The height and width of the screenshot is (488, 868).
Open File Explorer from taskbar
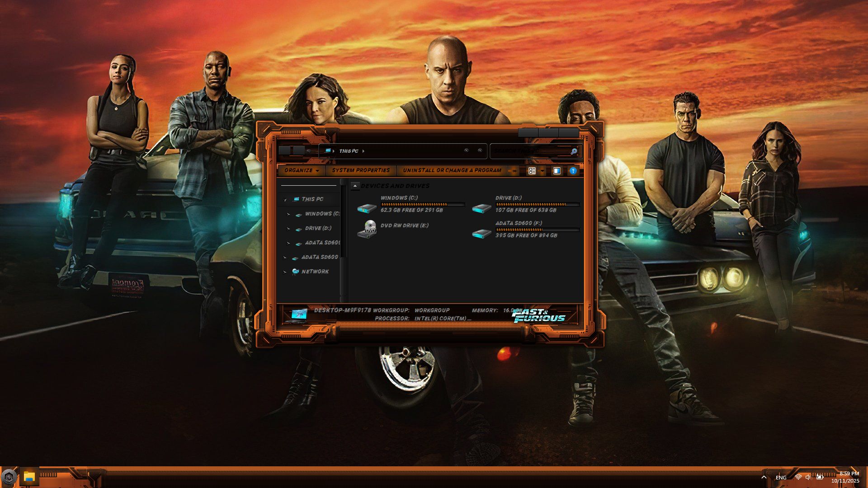pyautogui.click(x=29, y=476)
